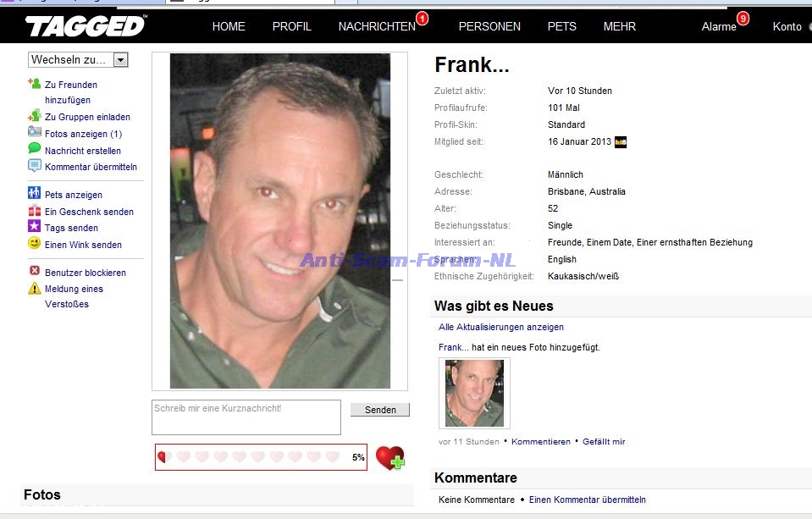Open the Alle Aktualisierungen anzeigen link
The width and height of the screenshot is (812, 519).
pos(500,327)
